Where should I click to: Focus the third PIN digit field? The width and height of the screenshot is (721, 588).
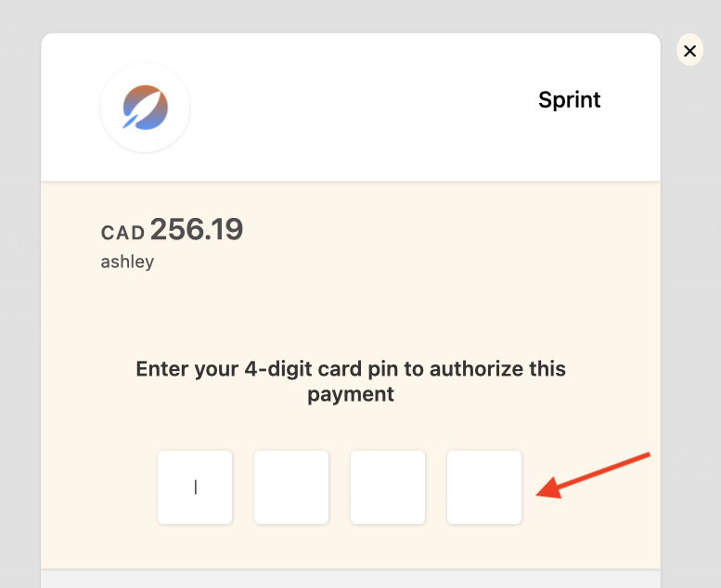click(x=388, y=487)
